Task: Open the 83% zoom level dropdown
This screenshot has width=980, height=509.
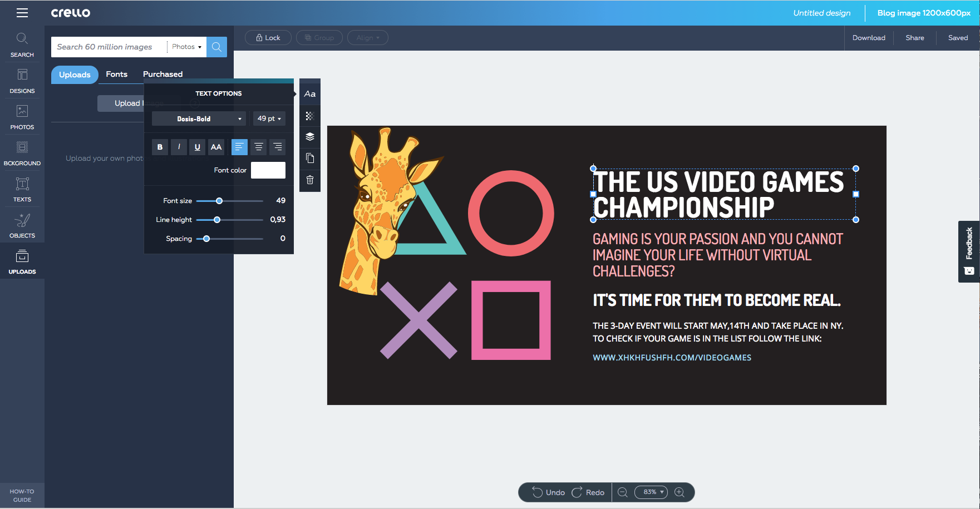Action: click(x=651, y=492)
